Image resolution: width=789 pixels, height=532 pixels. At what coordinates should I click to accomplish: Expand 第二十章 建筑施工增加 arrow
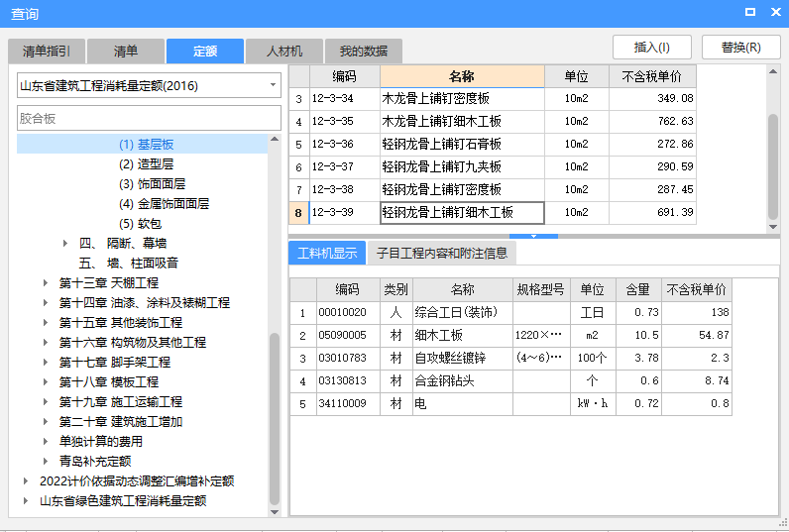(x=46, y=421)
